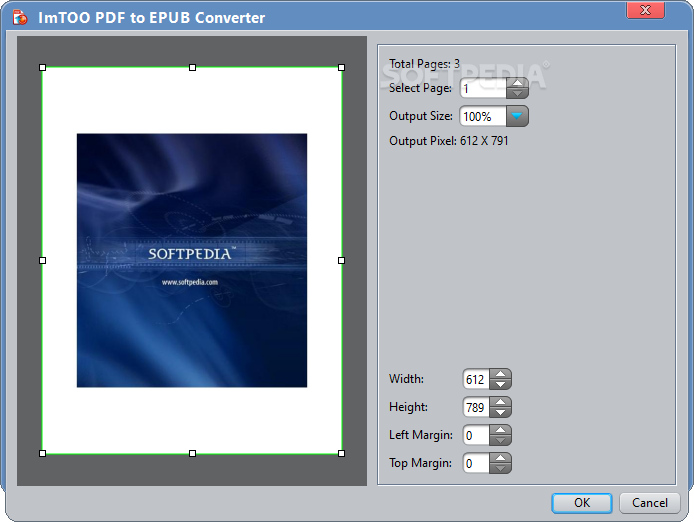Decrease the Width value
This screenshot has height=522, width=694.
(x=501, y=384)
